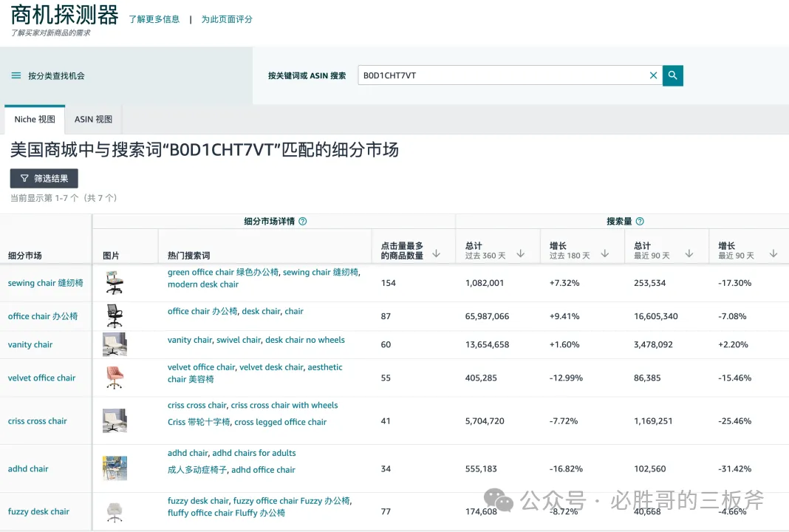Click search term criss cross chair with wheels

tap(284, 405)
